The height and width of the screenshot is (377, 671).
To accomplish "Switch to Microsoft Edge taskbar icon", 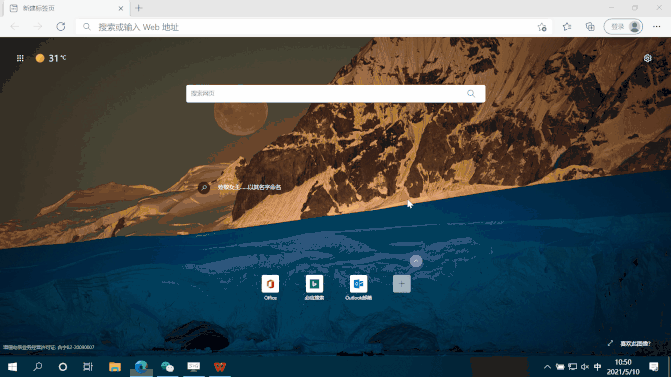I will (141, 367).
